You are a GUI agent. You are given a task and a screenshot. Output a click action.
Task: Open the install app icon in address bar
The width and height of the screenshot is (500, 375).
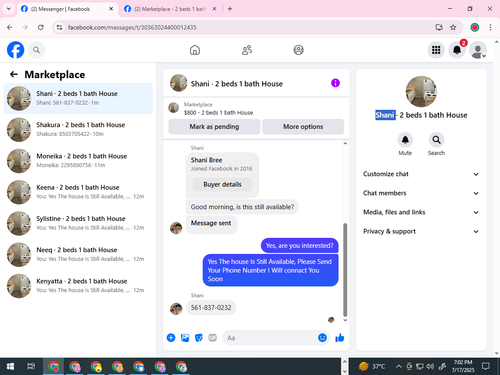click(x=439, y=27)
